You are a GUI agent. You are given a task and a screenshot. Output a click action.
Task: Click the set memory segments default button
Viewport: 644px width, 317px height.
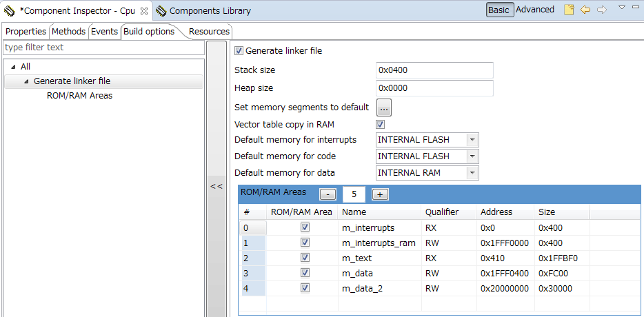click(384, 108)
